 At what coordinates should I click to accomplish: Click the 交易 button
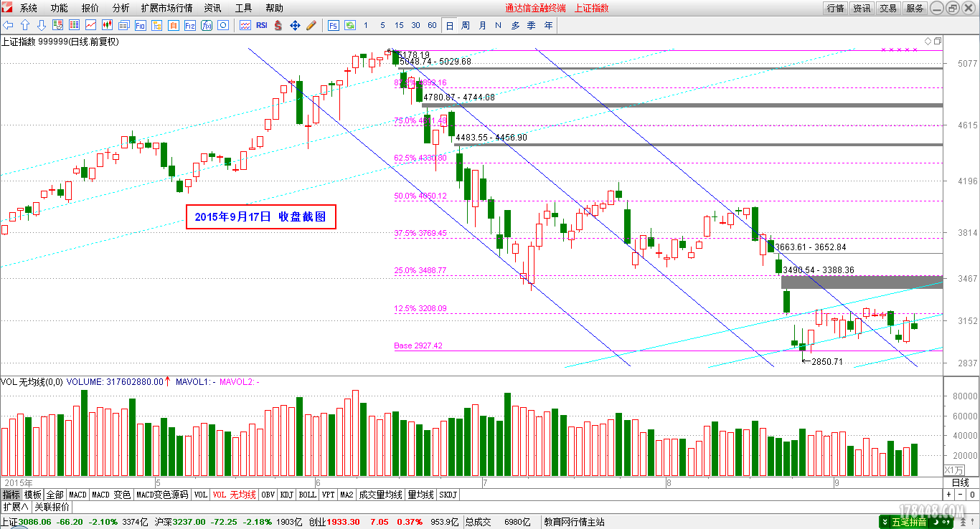[888, 8]
